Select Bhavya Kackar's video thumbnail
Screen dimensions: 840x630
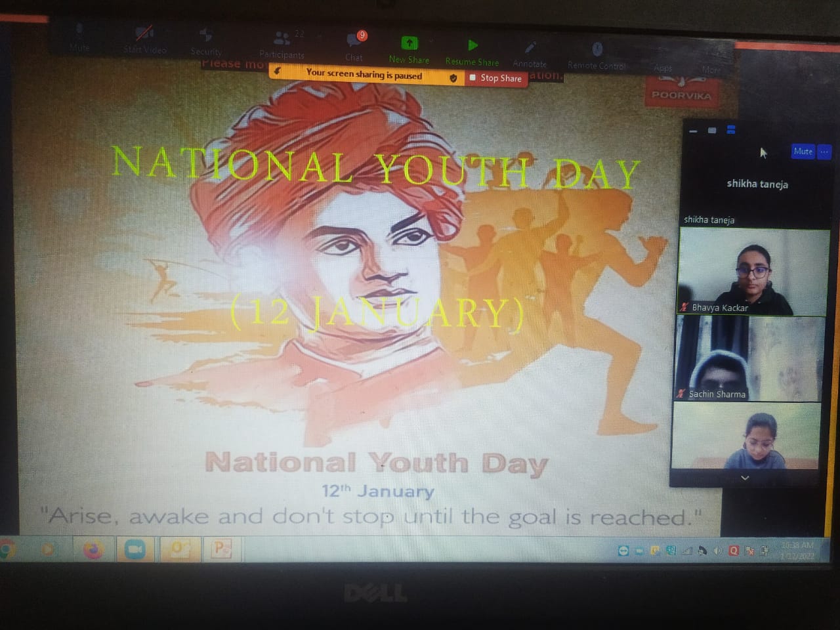(x=753, y=272)
